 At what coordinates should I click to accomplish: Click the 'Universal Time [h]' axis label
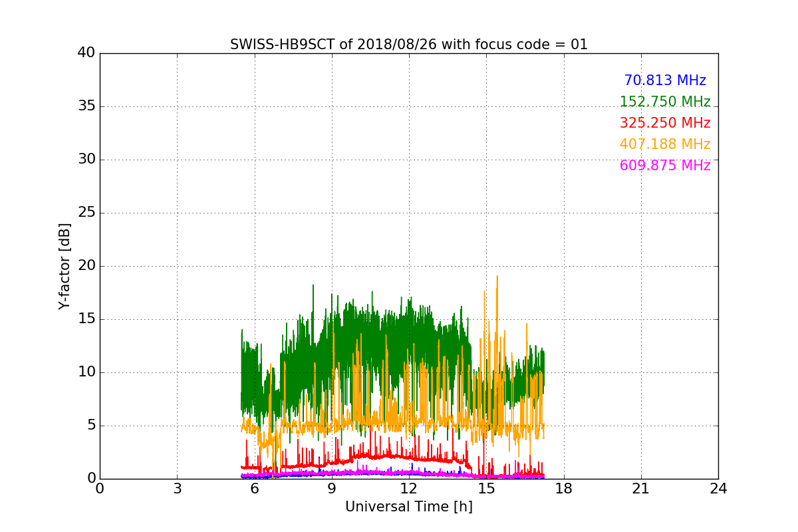[409, 507]
